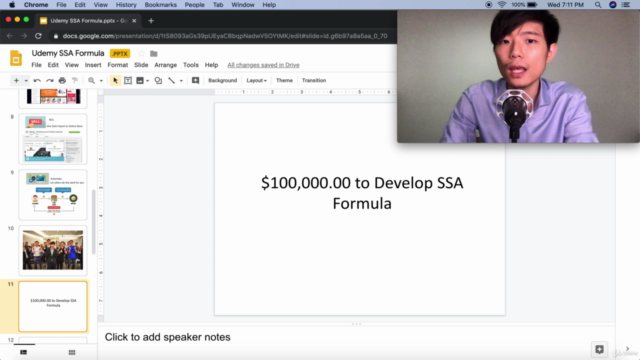
Task: Open the new slide layout dropdown arrow
Action: [26, 81]
